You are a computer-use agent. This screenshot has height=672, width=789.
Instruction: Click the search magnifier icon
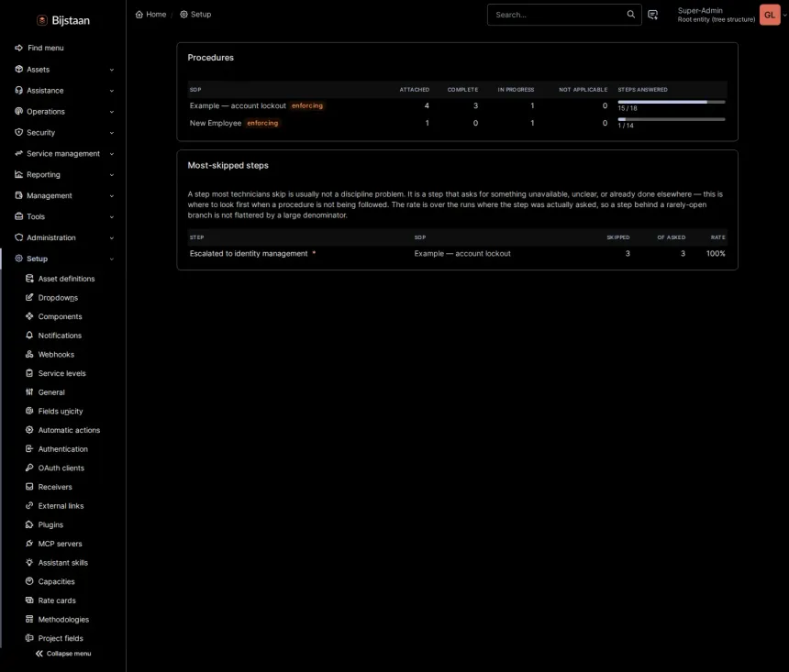pos(630,14)
